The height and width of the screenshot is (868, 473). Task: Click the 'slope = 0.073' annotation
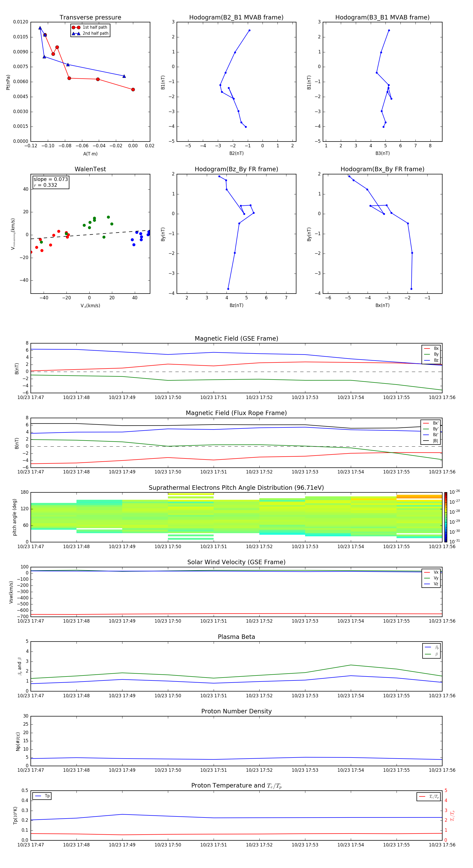click(51, 179)
